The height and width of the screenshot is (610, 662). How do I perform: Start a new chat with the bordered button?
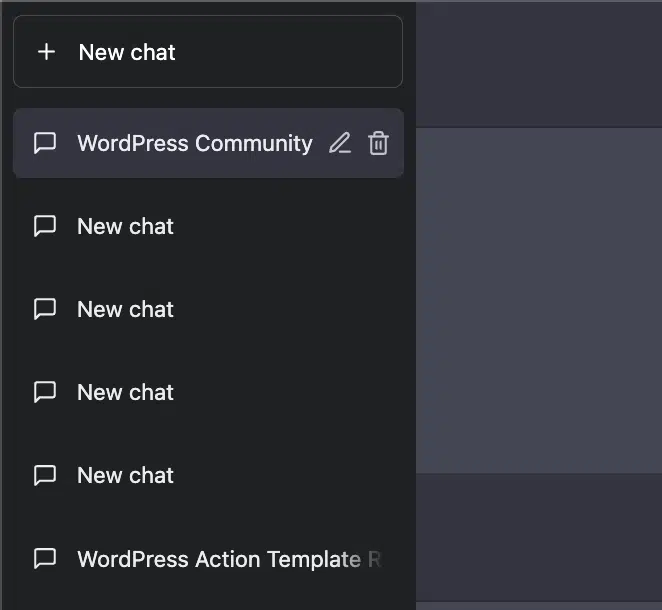coord(208,52)
